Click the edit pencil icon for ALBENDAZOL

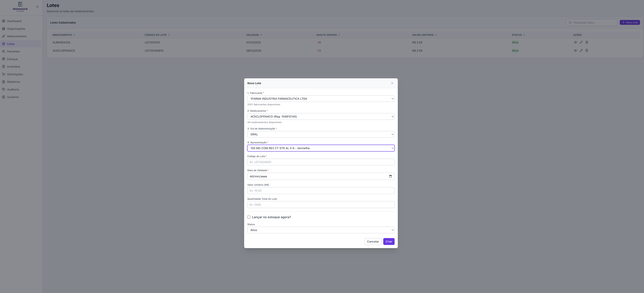tap(581, 42)
